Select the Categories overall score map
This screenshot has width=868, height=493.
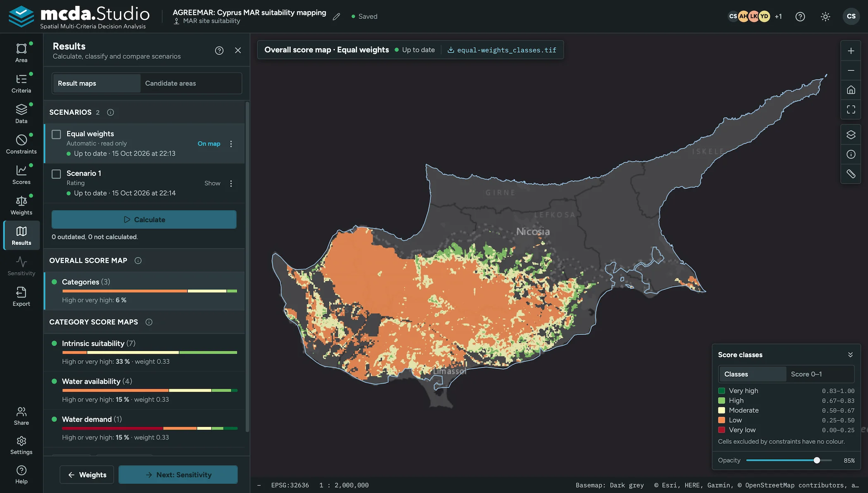point(145,291)
